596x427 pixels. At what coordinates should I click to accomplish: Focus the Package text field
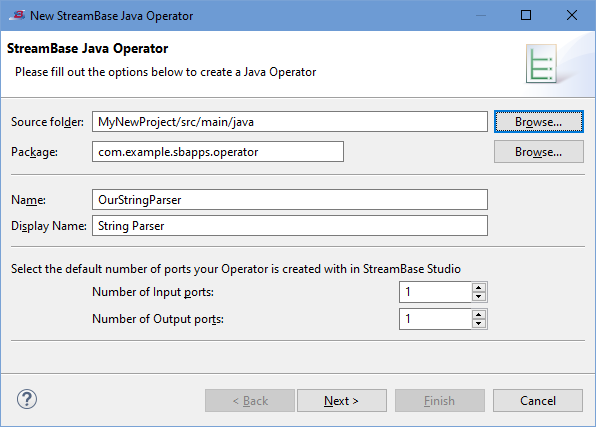click(x=218, y=152)
